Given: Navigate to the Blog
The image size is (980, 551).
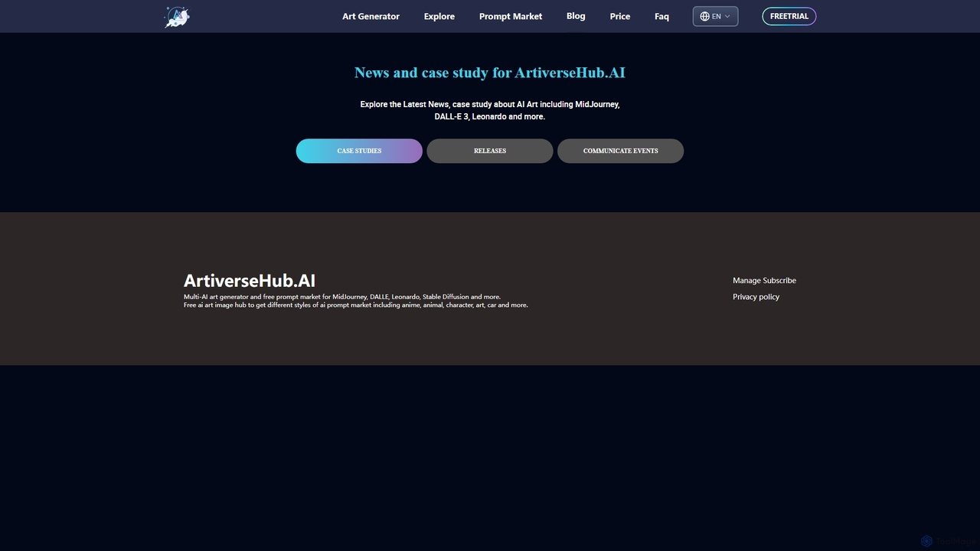Looking at the screenshot, I should pos(576,16).
